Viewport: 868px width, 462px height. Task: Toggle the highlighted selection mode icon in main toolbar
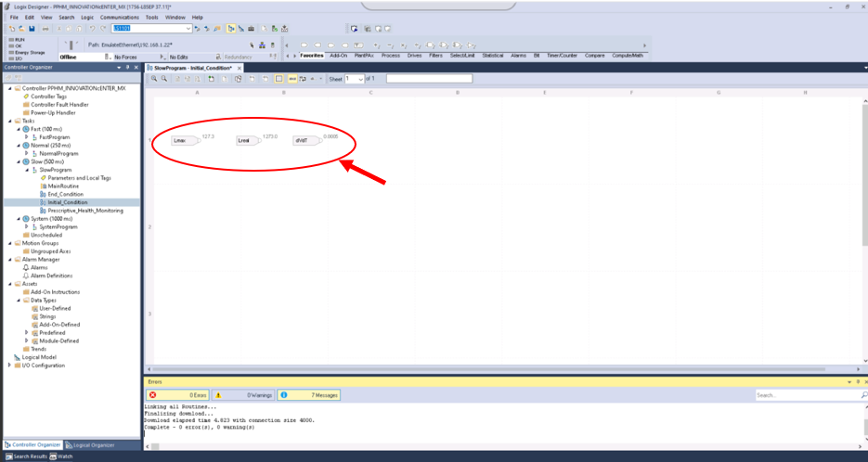pos(231,29)
